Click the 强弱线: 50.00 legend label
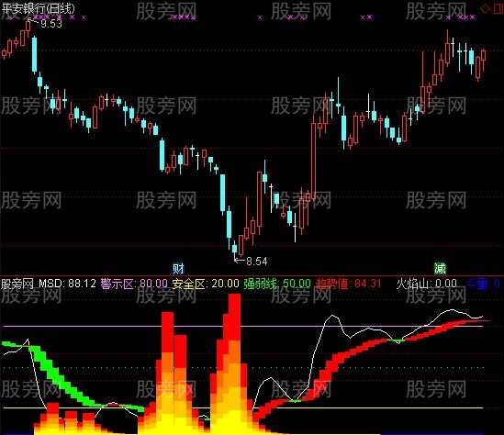The width and height of the screenshot is (504, 435). (x=277, y=284)
